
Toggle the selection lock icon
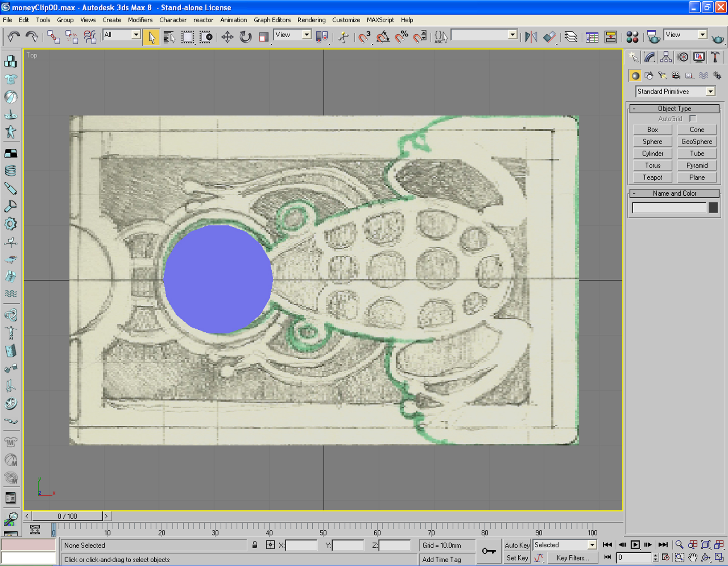255,545
